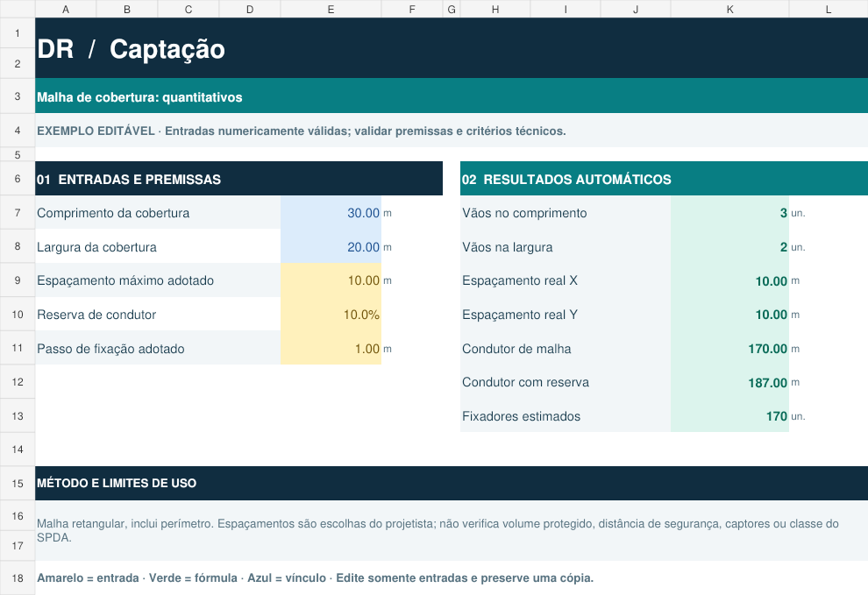Click the 'un.' unit beside Fixadores estimados

[x=798, y=416]
